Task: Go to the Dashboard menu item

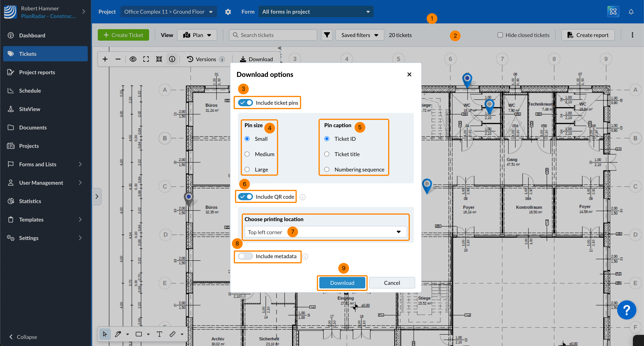Action: pos(32,35)
